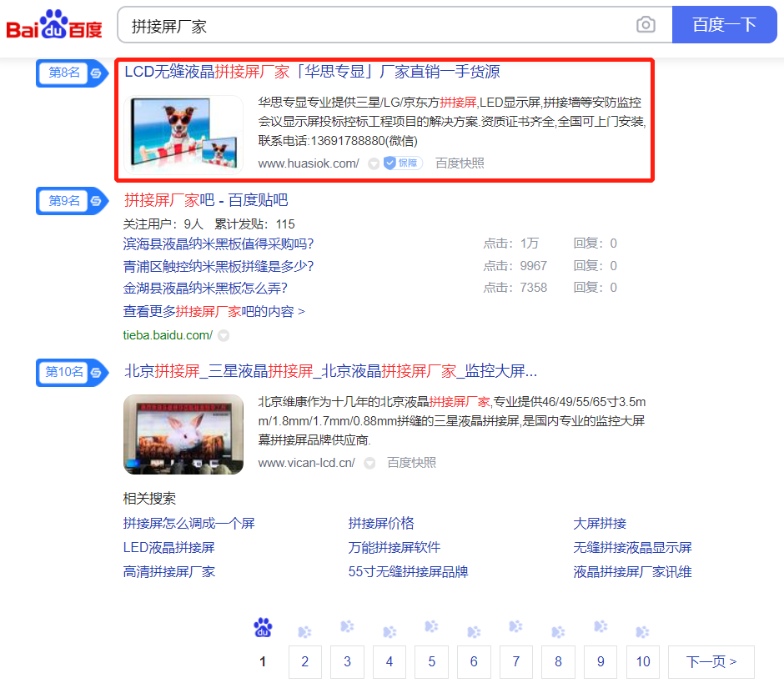
Task: Go to results page 10
Action: (x=643, y=662)
